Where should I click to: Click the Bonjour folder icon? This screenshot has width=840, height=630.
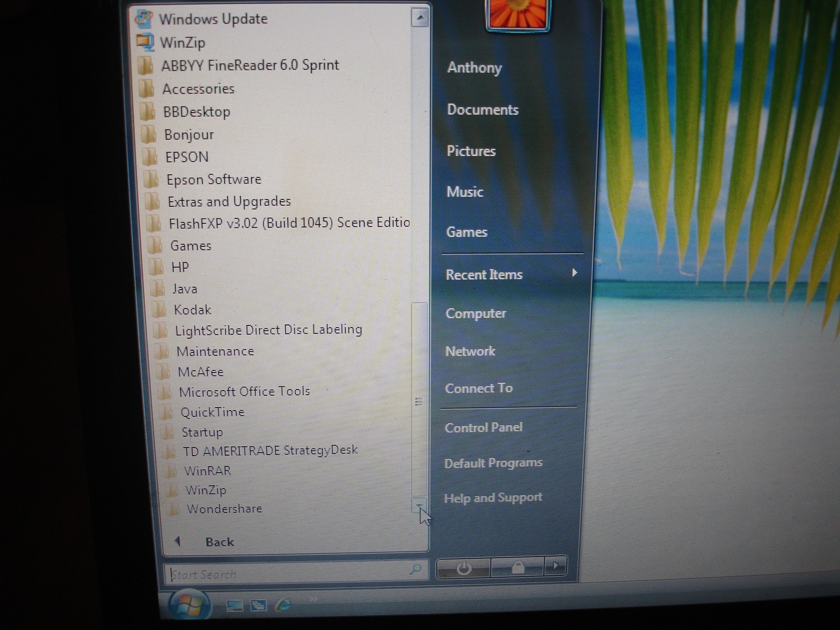pos(149,135)
